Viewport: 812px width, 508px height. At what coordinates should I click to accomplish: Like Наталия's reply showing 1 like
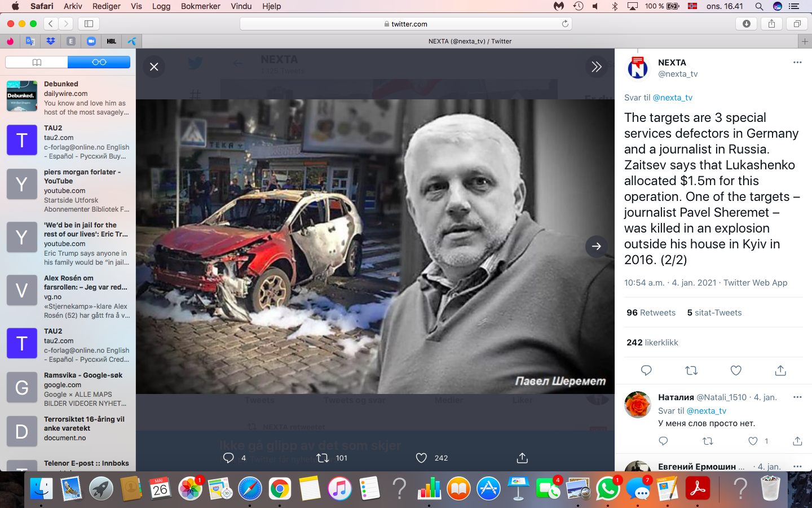[x=753, y=441]
